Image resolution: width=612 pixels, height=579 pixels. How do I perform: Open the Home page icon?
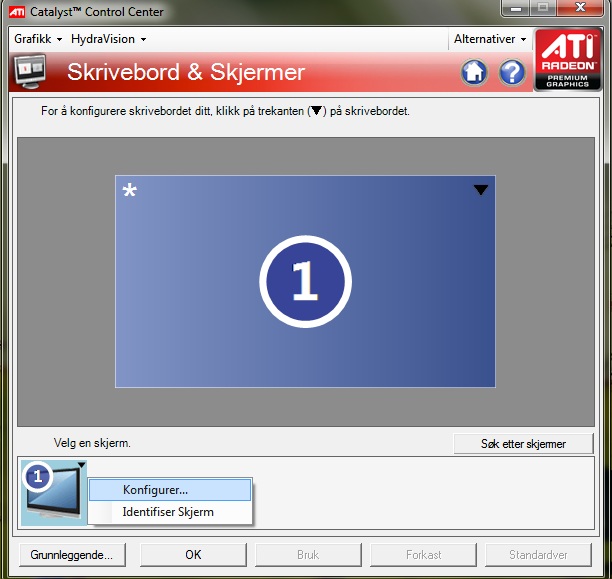(x=474, y=73)
